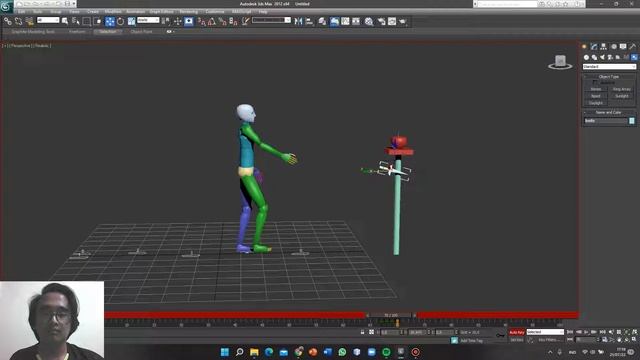Switch to the Object Paint ribbon tab
Screen dimensions: 640x360
point(141,31)
